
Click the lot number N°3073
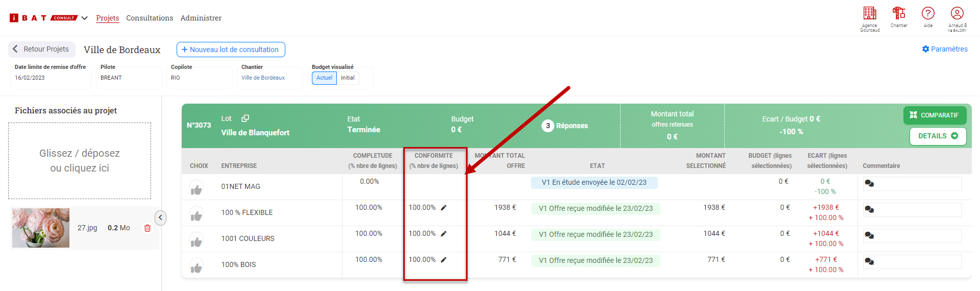pos(199,125)
